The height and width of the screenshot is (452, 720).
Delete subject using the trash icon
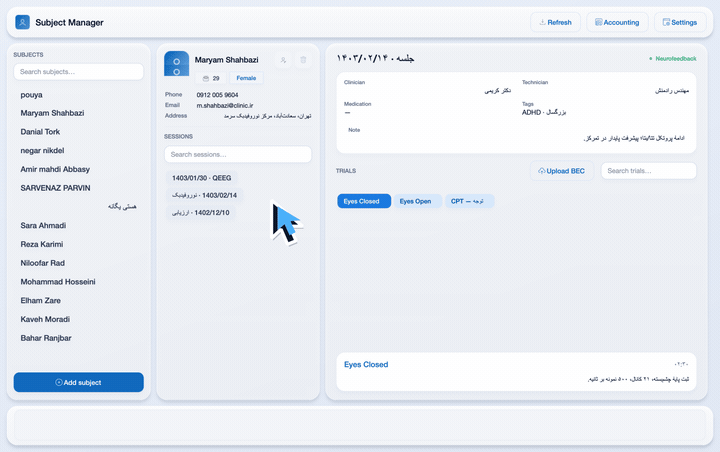(x=303, y=60)
